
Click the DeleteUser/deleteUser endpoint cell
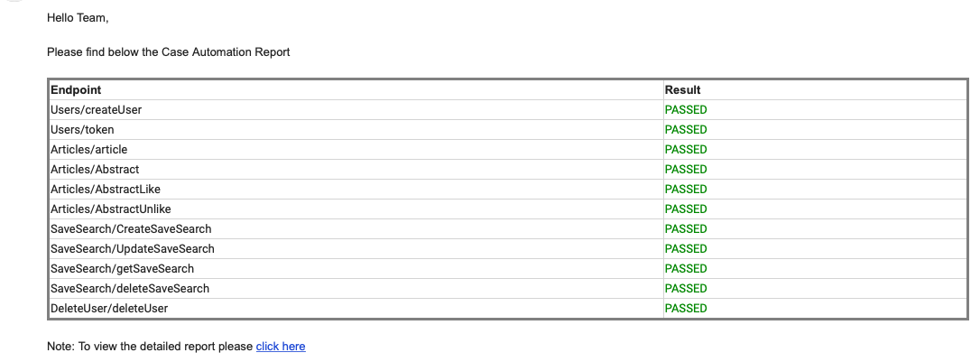coord(109,309)
